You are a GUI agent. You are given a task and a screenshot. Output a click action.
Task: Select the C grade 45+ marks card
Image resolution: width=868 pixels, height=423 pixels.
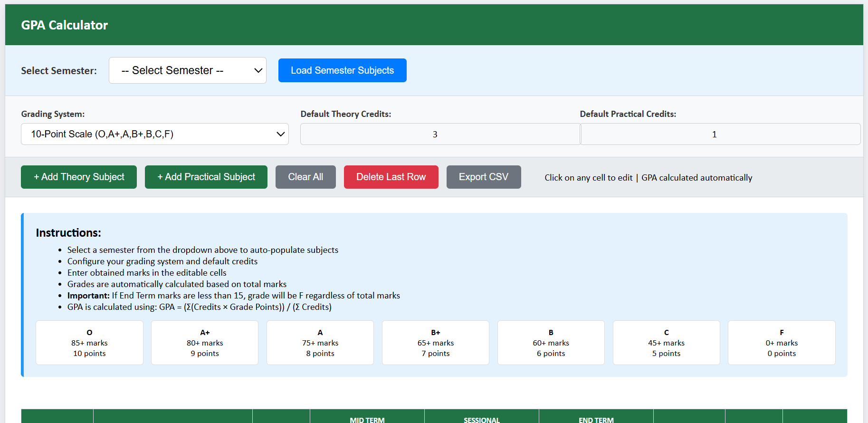coord(666,343)
